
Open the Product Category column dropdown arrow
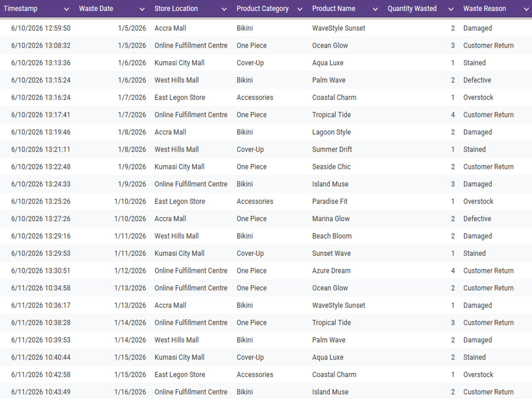(x=300, y=9)
